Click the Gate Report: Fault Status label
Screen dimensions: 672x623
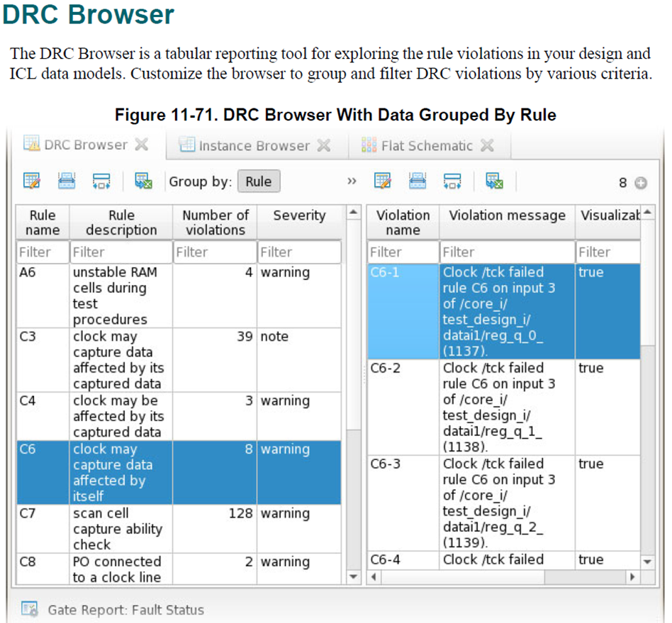tap(125, 610)
